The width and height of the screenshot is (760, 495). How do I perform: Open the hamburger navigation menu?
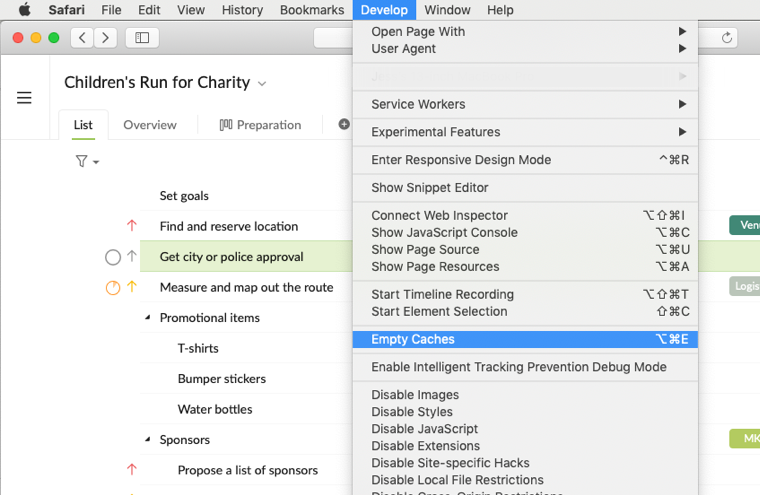24,97
